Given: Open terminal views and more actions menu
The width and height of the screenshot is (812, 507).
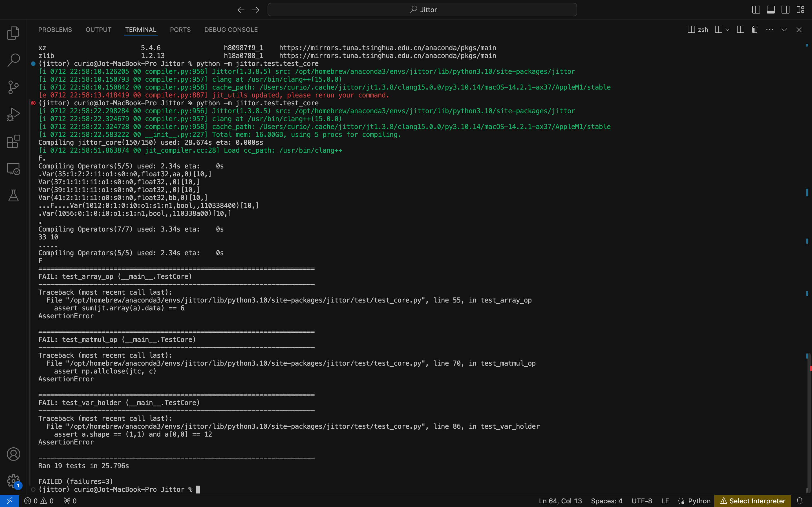Looking at the screenshot, I should tap(770, 30).
